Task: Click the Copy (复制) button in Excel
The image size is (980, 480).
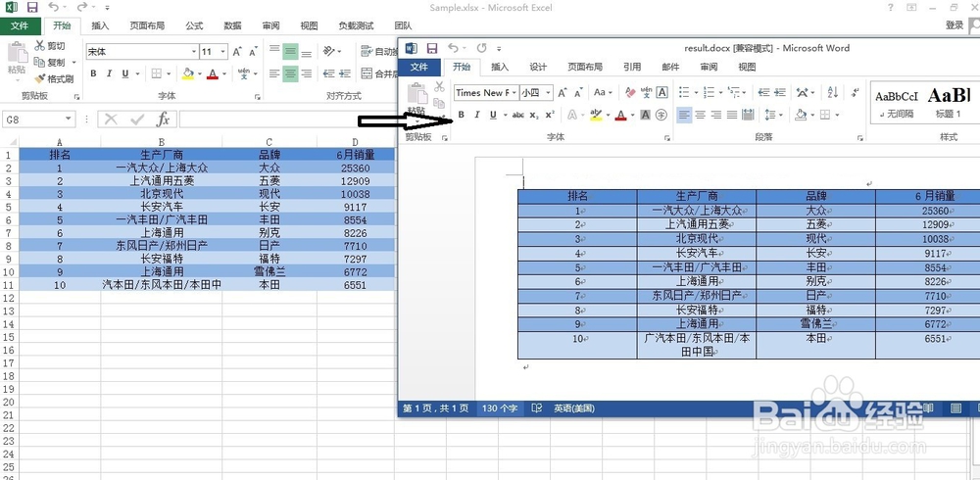Action: [x=49, y=63]
